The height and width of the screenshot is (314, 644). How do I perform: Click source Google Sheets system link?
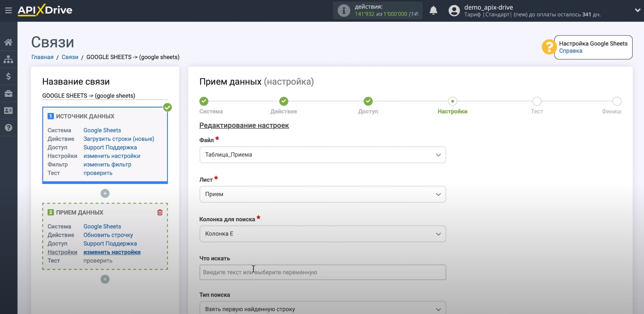[x=102, y=130]
